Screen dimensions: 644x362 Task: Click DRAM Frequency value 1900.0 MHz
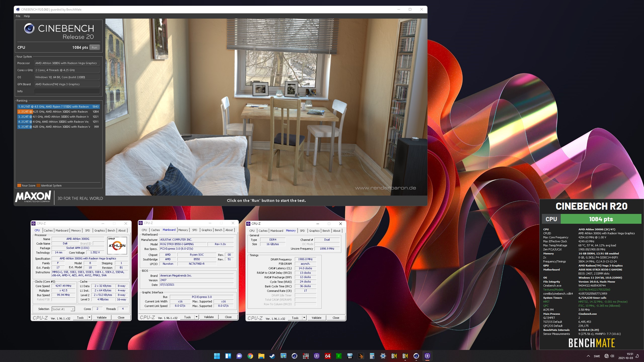[x=305, y=259]
